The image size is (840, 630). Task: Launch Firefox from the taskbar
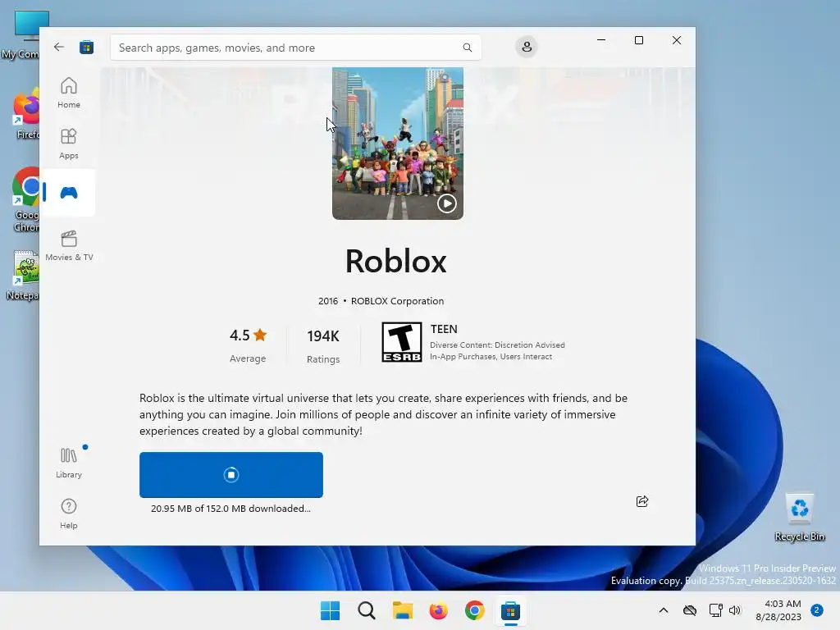[438, 610]
